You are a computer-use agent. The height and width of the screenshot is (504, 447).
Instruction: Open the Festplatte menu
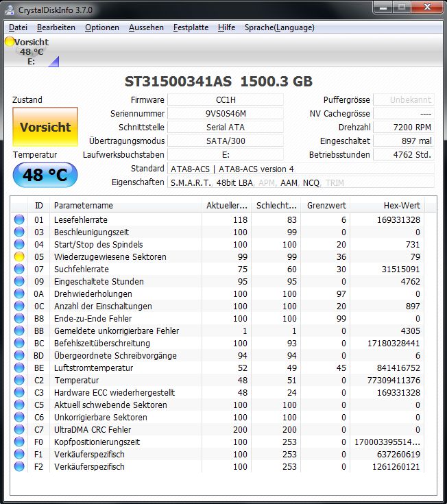(x=191, y=27)
